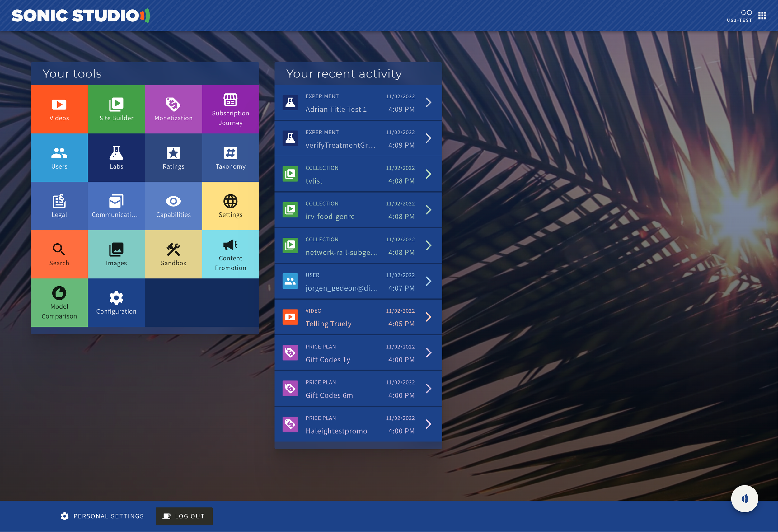
Task: Click the Log Out button
Action: pos(184,516)
